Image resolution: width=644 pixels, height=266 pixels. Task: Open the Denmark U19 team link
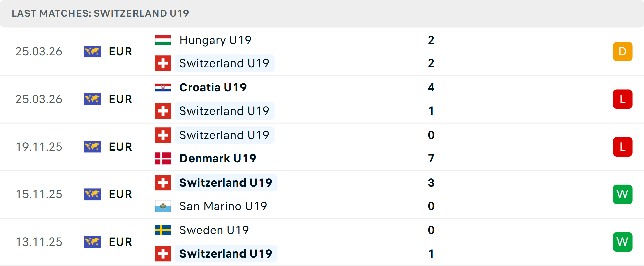click(218, 158)
